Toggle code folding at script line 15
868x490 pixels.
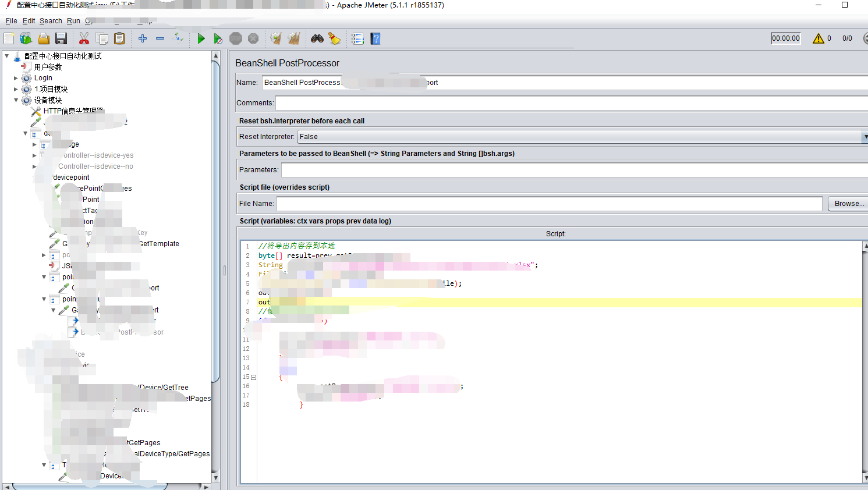tap(253, 377)
